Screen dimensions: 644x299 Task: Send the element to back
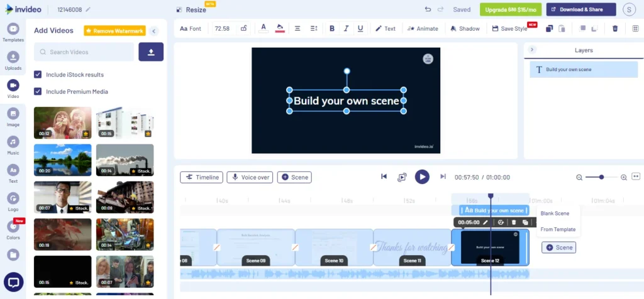click(x=594, y=28)
